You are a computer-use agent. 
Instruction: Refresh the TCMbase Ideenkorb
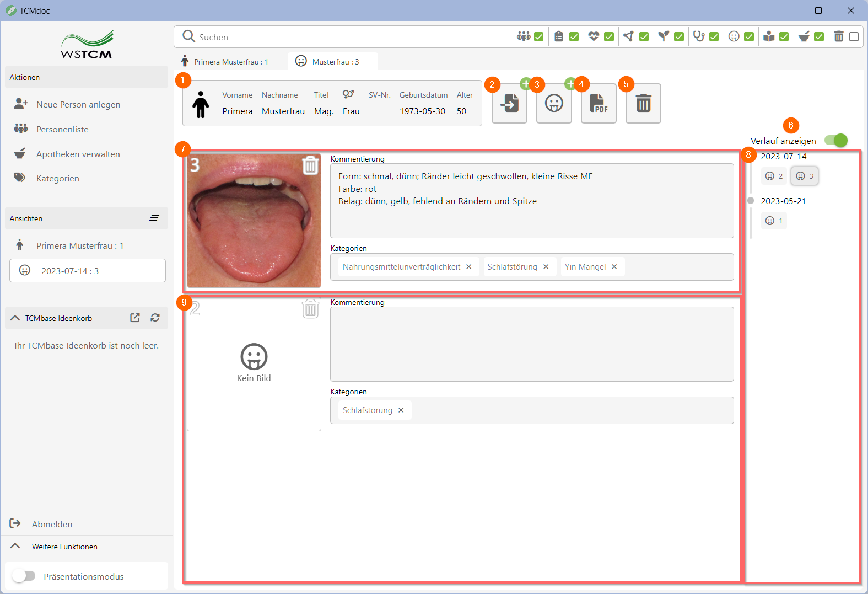(x=155, y=318)
